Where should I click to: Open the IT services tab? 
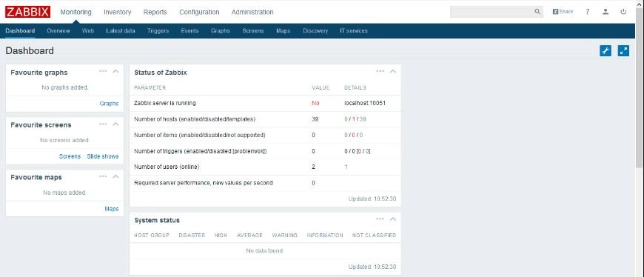click(x=354, y=31)
